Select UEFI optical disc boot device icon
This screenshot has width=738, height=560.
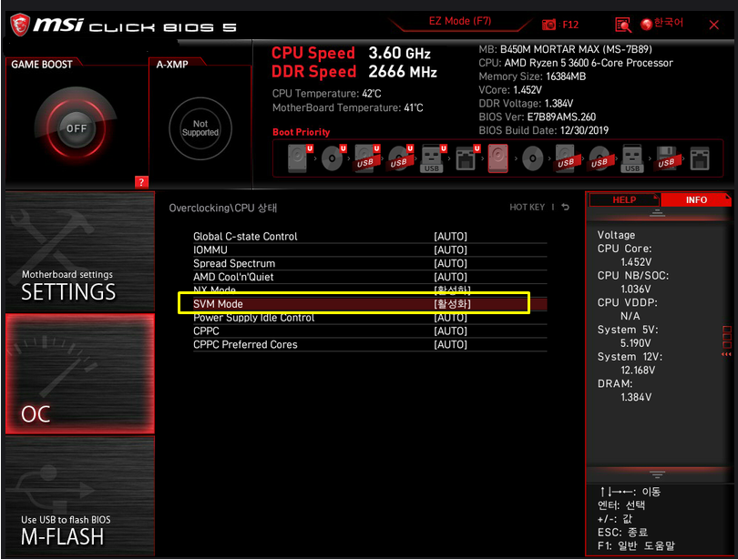coord(333,158)
